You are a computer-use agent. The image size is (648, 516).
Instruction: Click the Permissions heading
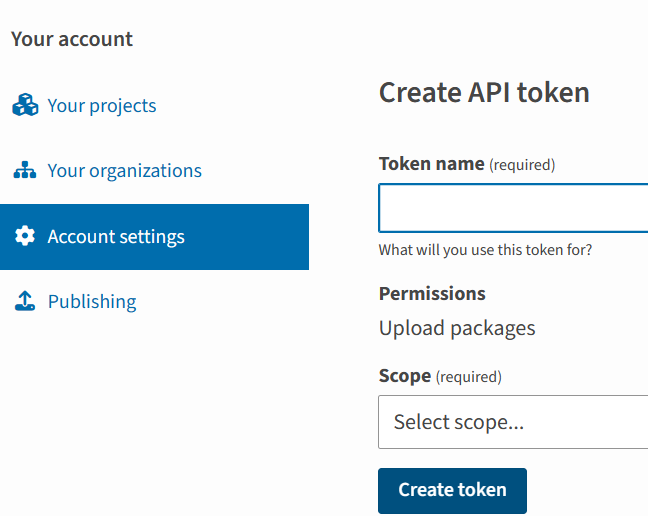tap(432, 294)
